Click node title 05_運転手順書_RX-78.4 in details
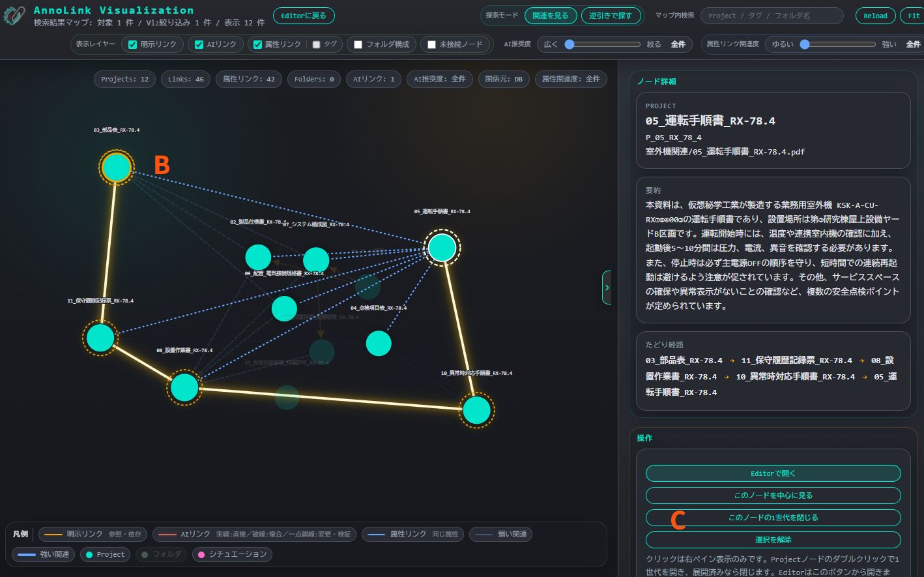 pos(710,121)
